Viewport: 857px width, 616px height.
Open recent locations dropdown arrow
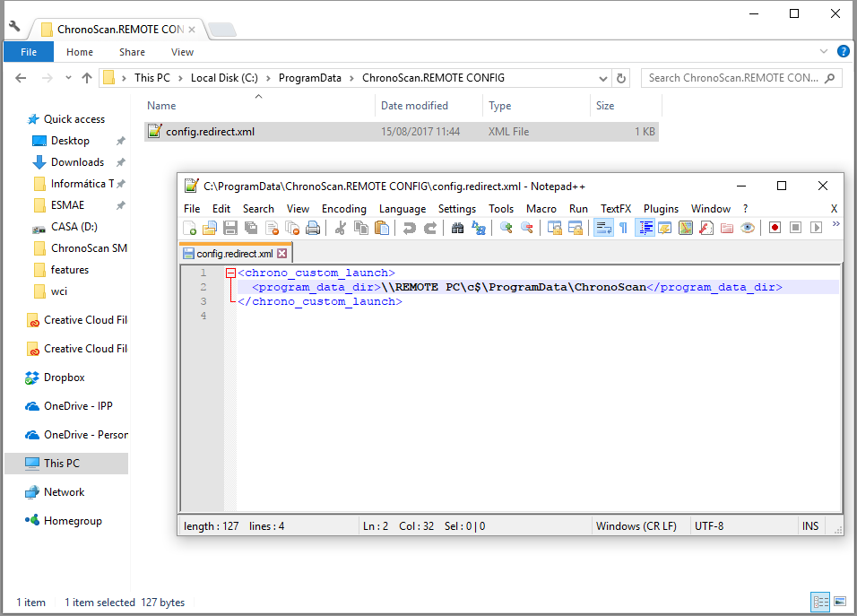click(x=68, y=78)
